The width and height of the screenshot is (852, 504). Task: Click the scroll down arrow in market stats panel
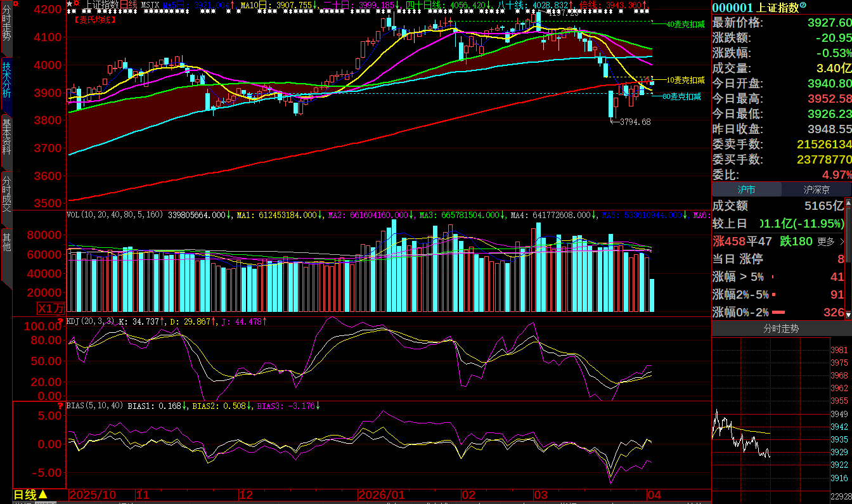click(x=848, y=315)
